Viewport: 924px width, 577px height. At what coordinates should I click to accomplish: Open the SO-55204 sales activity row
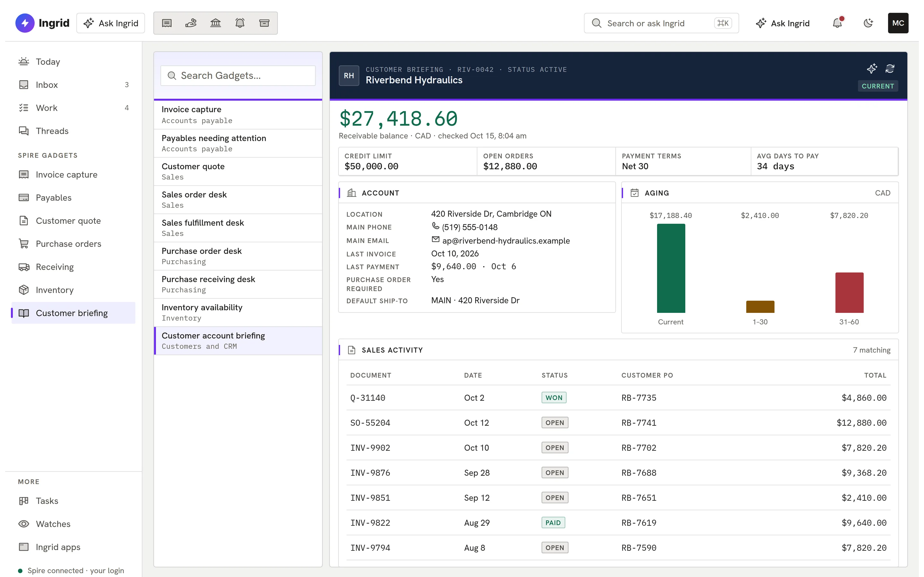point(618,423)
